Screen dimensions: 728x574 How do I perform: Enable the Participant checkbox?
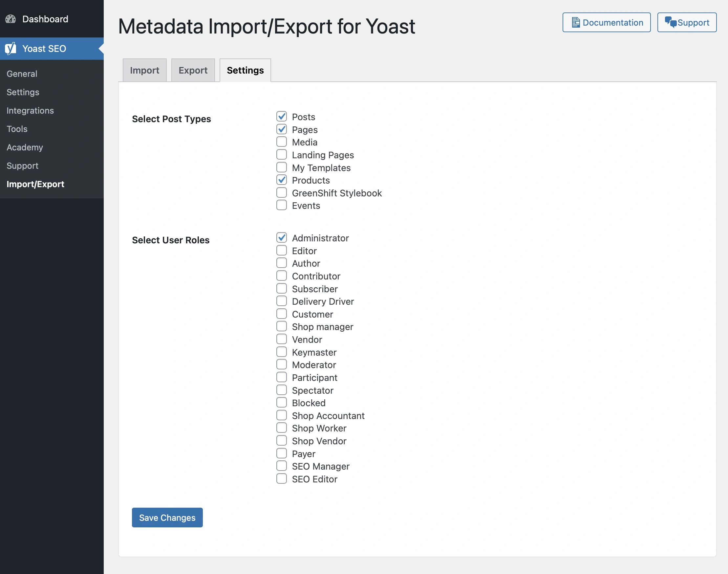(x=282, y=377)
